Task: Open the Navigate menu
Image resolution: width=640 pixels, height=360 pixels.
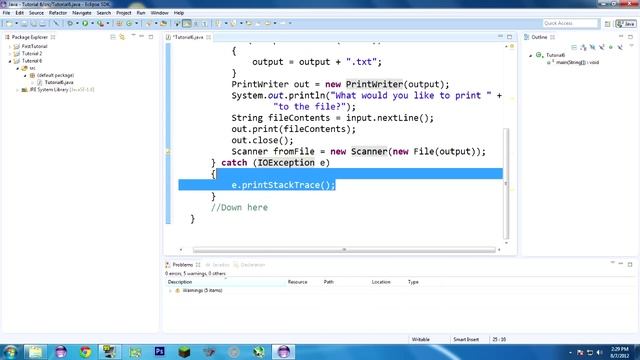Action: click(82, 13)
